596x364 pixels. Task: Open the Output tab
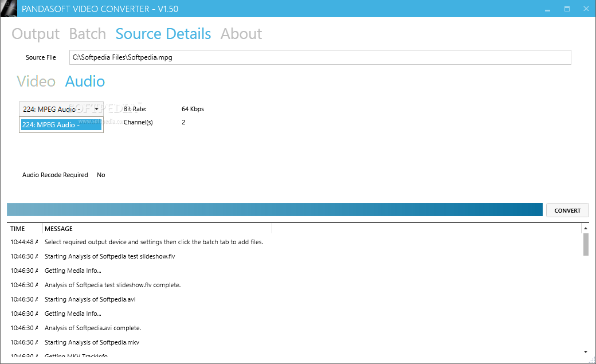[x=36, y=34]
